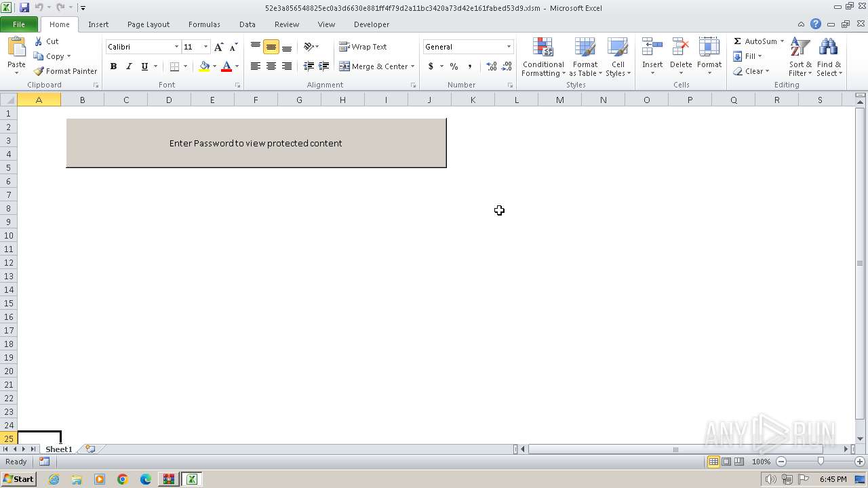The image size is (868, 488).
Task: Select the Sheet1 worksheet tab
Action: click(x=58, y=449)
